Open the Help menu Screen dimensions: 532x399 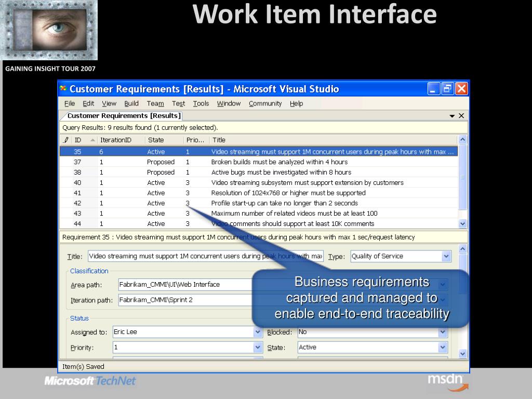(x=296, y=103)
